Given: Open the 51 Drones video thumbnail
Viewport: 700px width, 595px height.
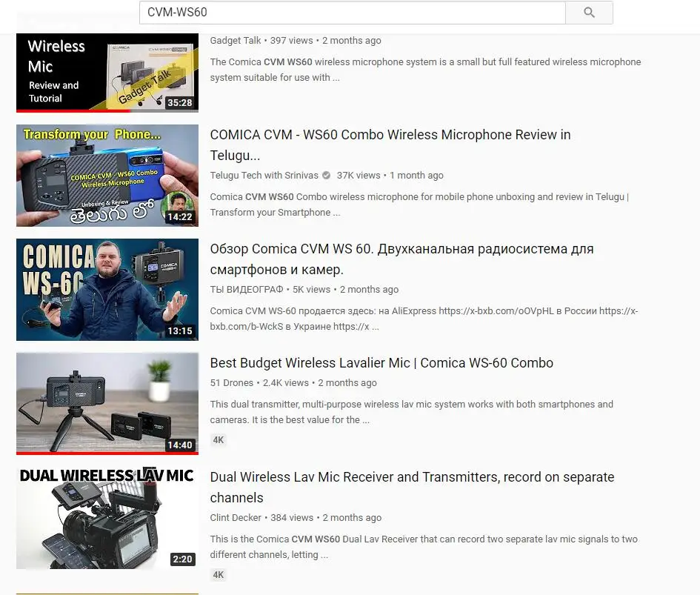Looking at the screenshot, I should coord(107,403).
